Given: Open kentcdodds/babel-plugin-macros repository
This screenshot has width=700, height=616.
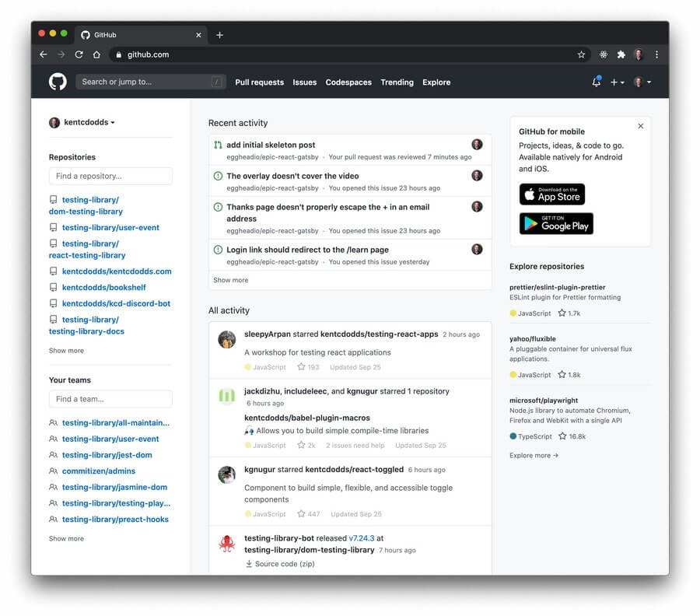Looking at the screenshot, I should point(307,418).
